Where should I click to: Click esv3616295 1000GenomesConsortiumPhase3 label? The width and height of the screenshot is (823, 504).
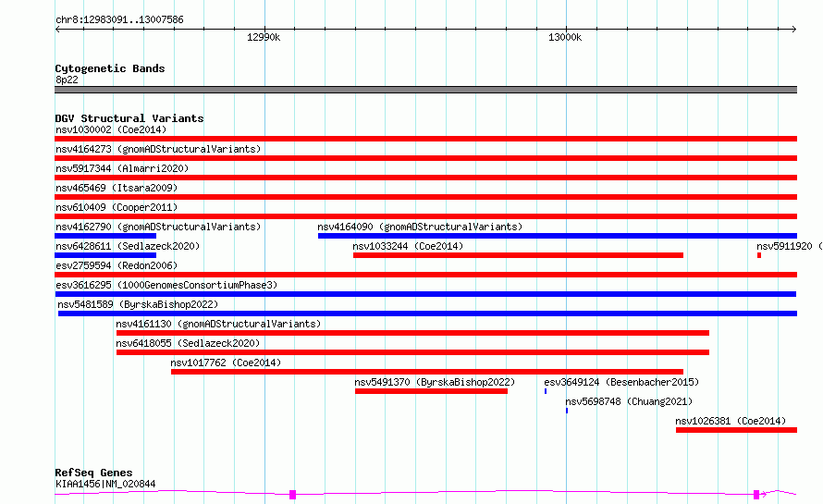click(166, 285)
